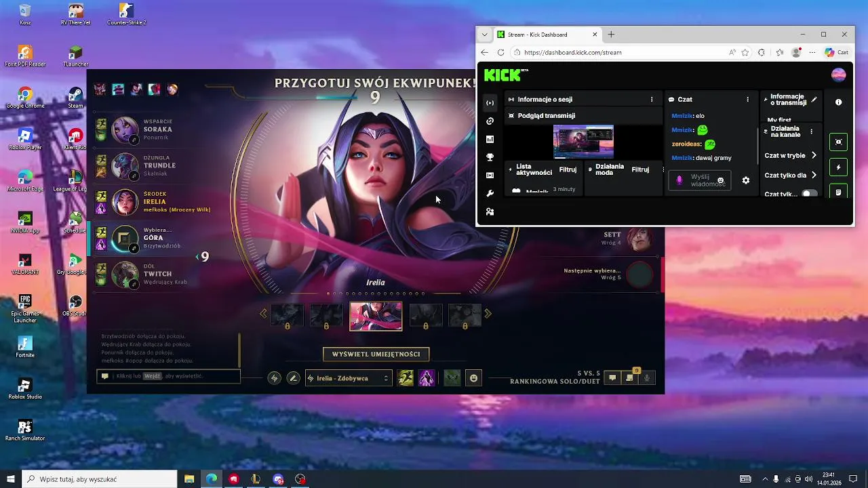Open the bar chart analytics icon in Kick sidebar
868x488 pixels.
coord(490,139)
